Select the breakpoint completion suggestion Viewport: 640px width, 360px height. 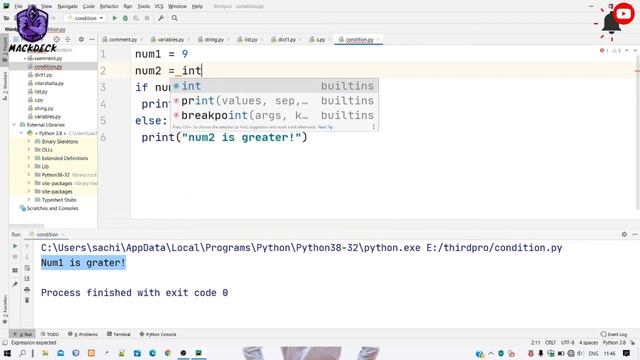274,116
